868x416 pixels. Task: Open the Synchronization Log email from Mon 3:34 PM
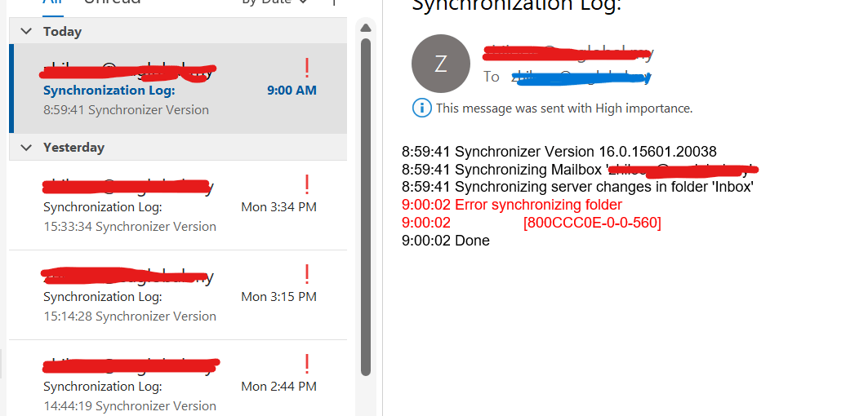178,206
